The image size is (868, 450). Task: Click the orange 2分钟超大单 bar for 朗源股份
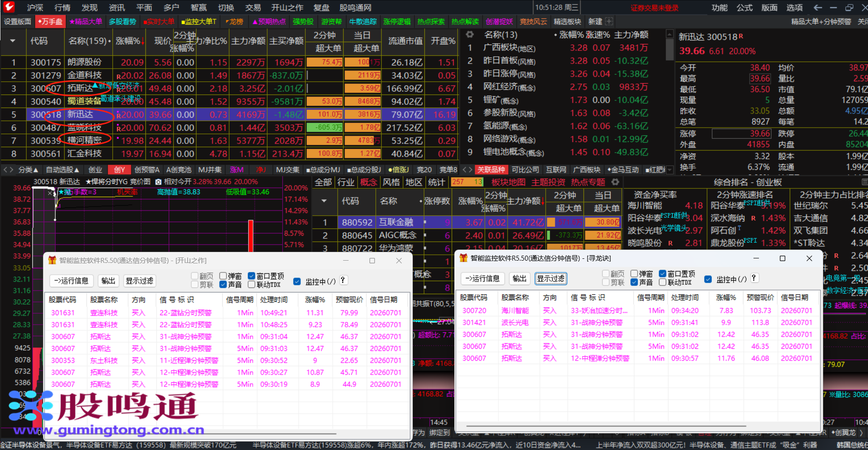pyautogui.click(x=324, y=62)
